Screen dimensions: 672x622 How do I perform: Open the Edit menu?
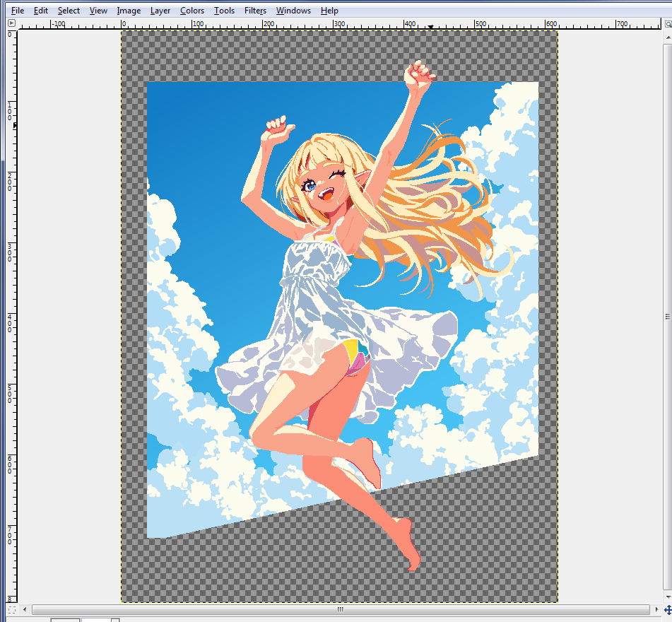pos(41,11)
